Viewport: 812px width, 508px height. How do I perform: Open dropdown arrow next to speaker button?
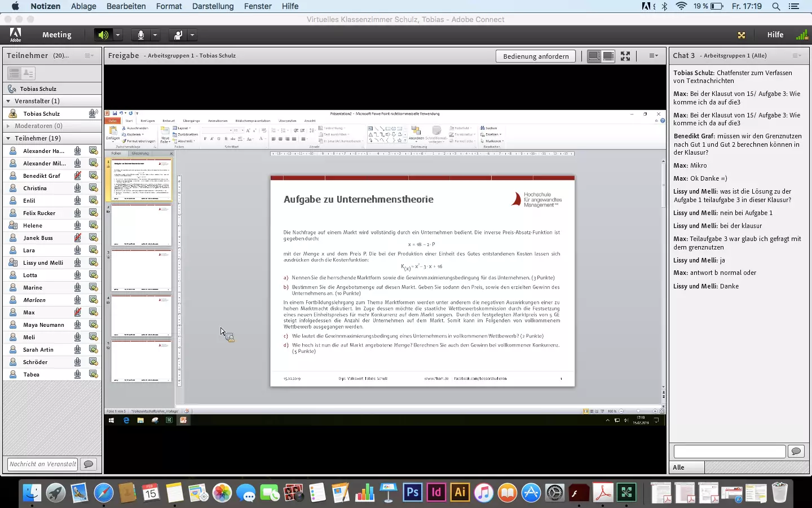point(118,35)
